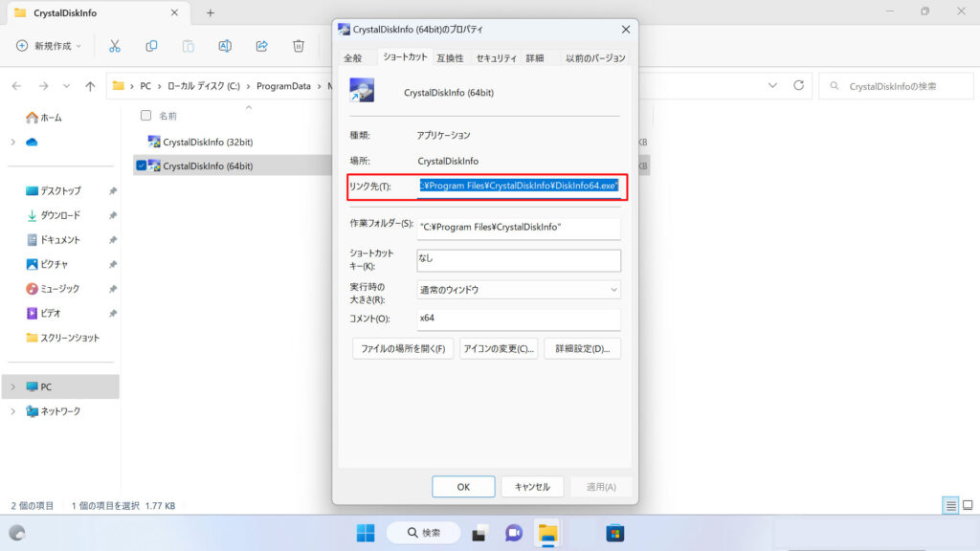980x551 pixels.
Task: Expand the OneDrive tree node chevron
Action: [x=13, y=143]
